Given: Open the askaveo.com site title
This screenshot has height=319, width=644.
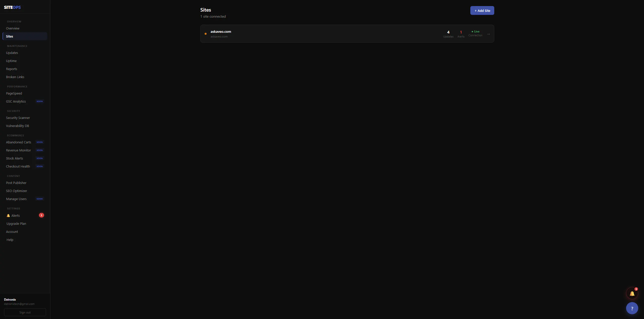Looking at the screenshot, I should click(x=221, y=31).
